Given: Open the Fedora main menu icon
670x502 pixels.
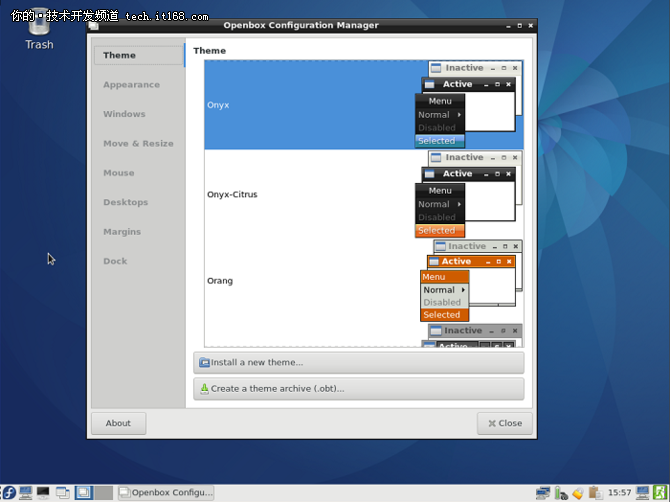Looking at the screenshot, I should 9,493.
